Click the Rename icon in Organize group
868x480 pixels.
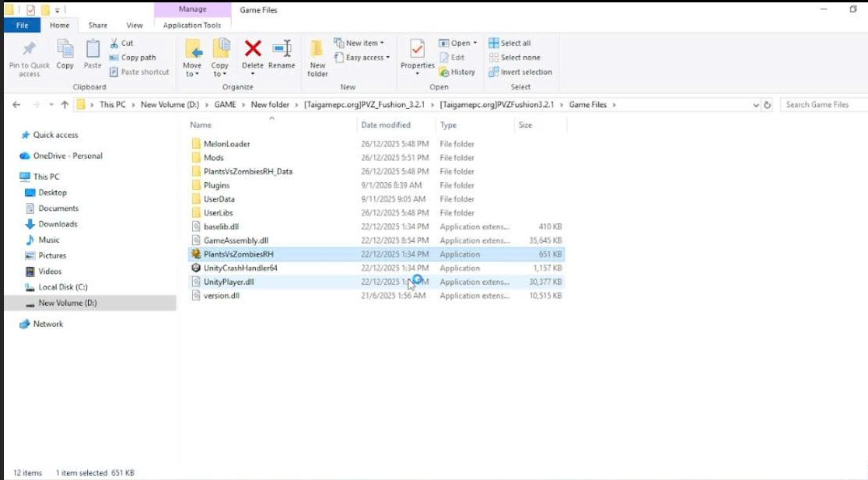[282, 50]
